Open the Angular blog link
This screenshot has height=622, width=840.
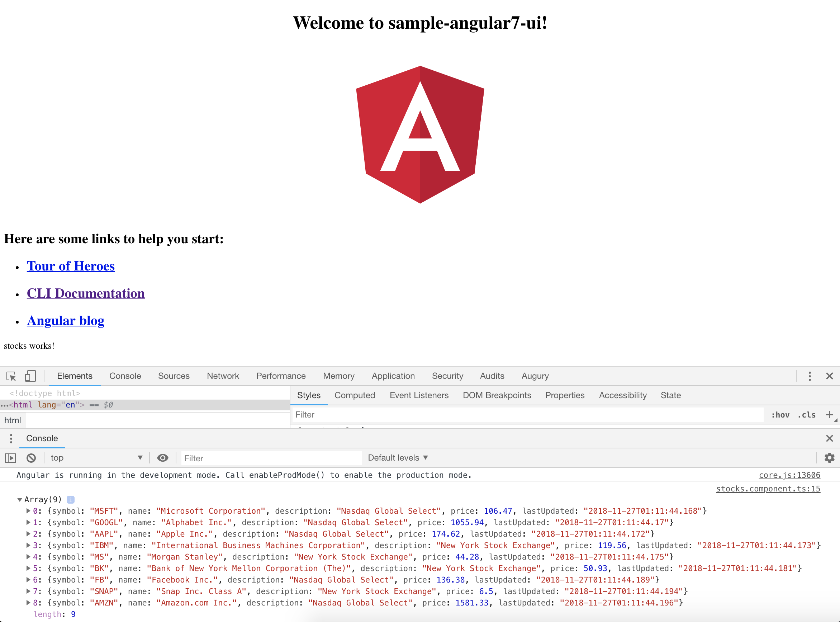pos(65,320)
